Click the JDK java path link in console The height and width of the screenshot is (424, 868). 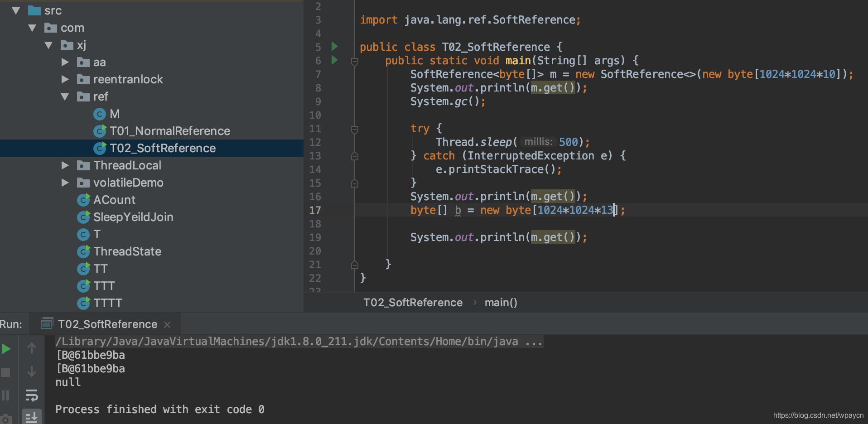tap(299, 342)
